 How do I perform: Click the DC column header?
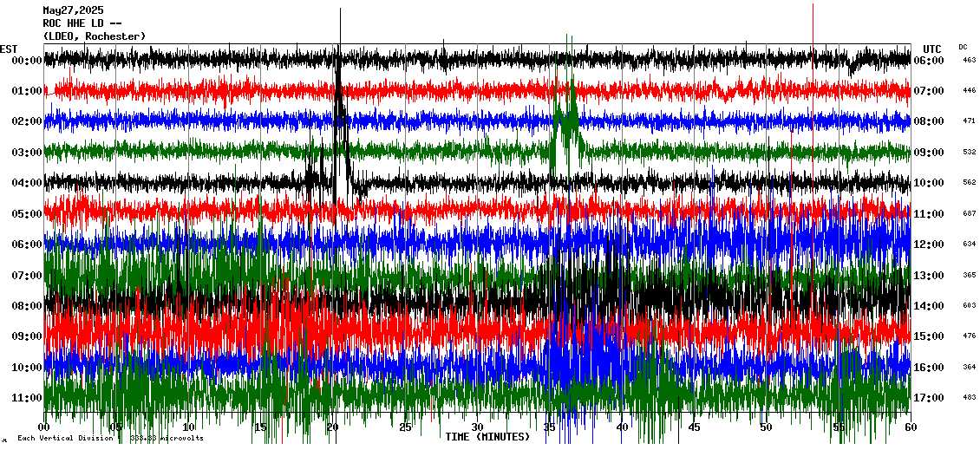pos(963,47)
